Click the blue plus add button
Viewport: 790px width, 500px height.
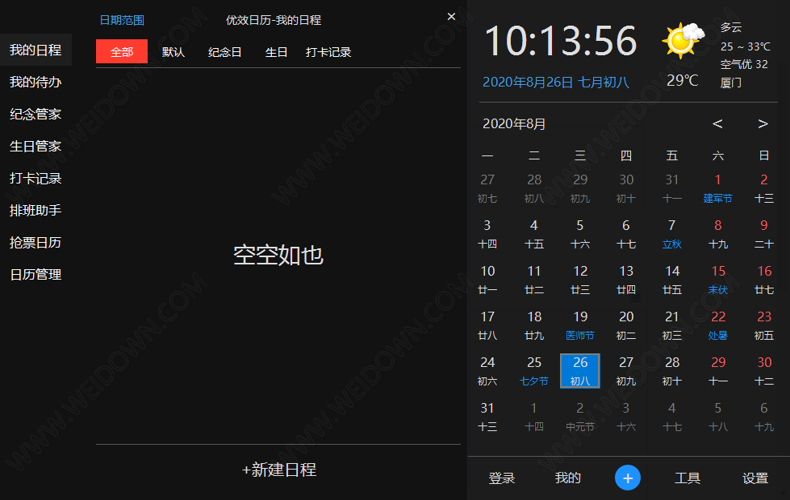627,478
